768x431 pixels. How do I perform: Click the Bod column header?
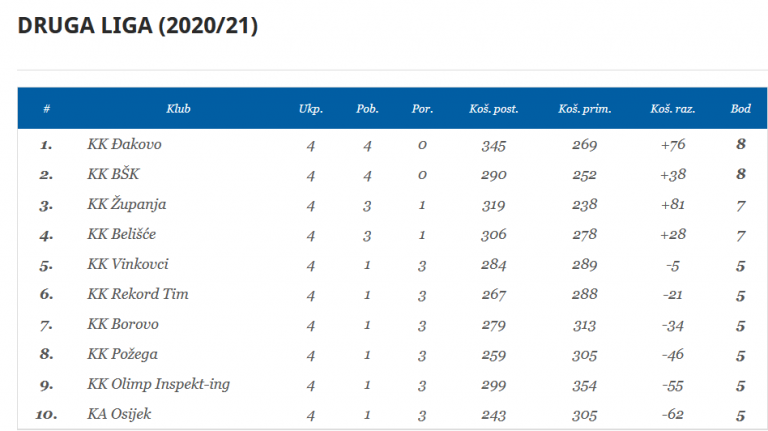(741, 109)
